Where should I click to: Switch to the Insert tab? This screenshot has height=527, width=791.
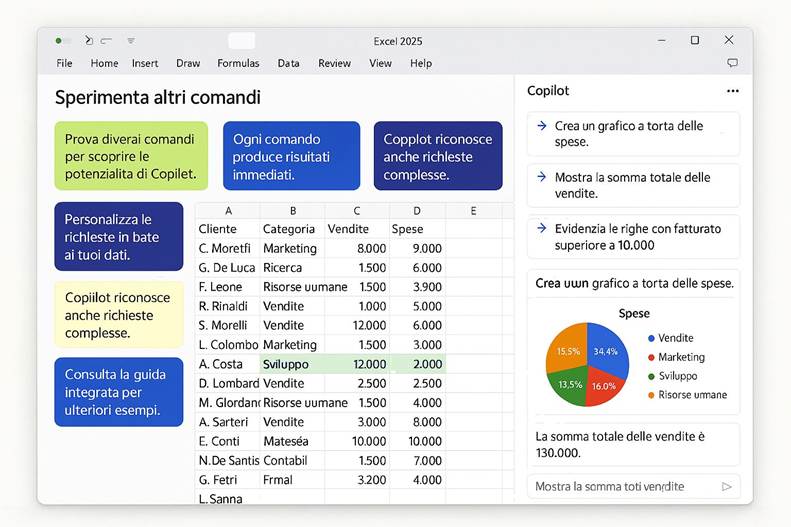tap(145, 63)
